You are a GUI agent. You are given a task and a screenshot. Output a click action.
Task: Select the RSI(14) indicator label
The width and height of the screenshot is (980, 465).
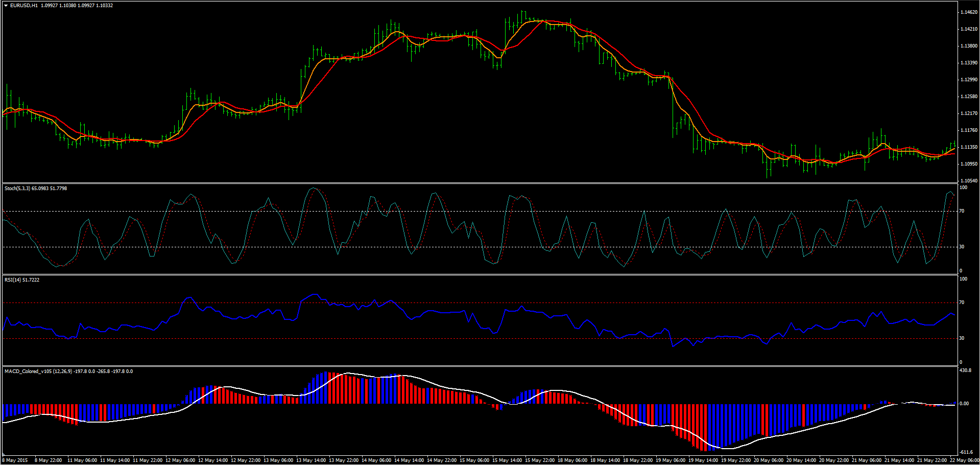[x=12, y=280]
